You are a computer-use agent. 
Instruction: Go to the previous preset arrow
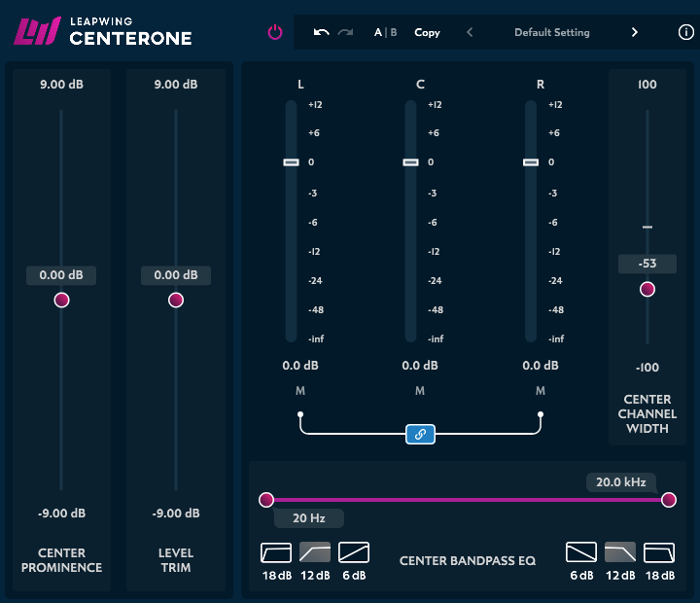[x=470, y=32]
